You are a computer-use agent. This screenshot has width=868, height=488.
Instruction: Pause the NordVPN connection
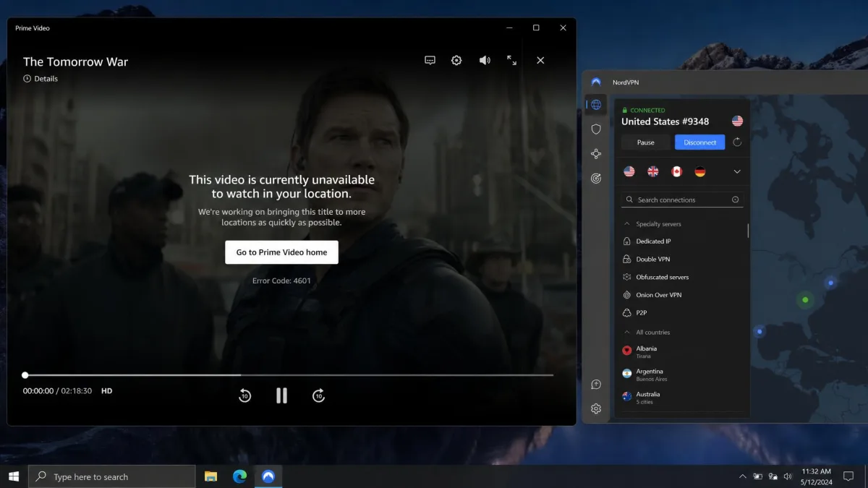tap(646, 142)
